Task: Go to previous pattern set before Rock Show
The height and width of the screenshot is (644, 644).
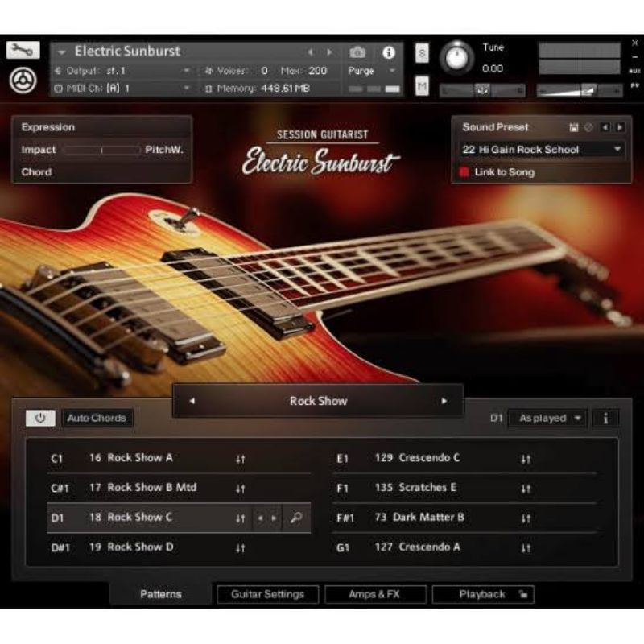Action: pyautogui.click(x=192, y=401)
